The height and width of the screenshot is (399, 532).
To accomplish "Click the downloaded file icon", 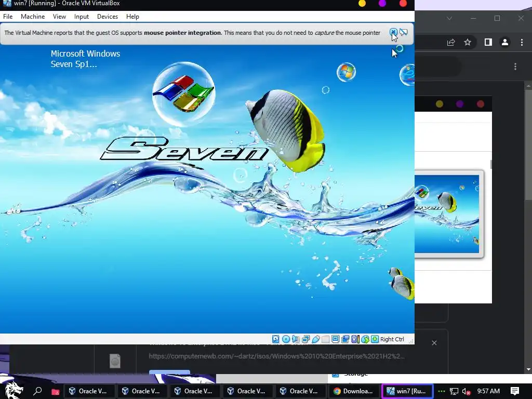I will click(x=115, y=361).
